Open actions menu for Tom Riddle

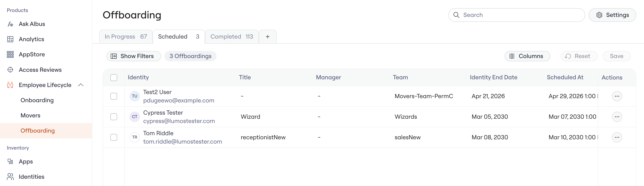coord(617,137)
